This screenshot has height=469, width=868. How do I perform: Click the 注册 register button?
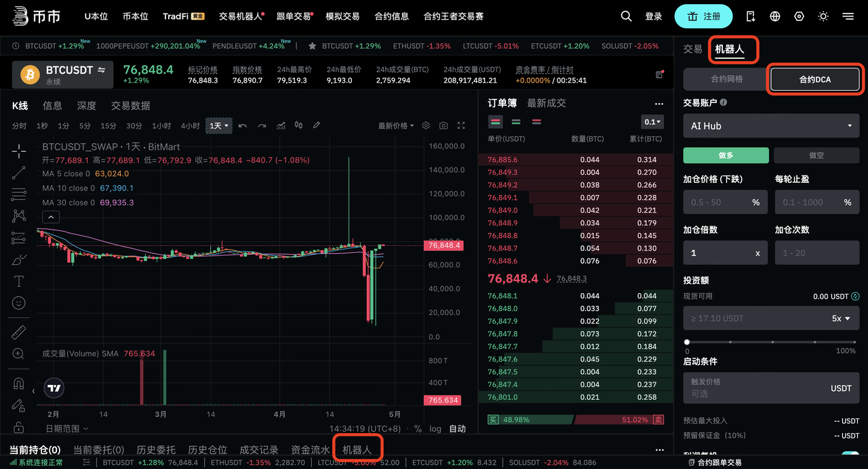pos(703,16)
